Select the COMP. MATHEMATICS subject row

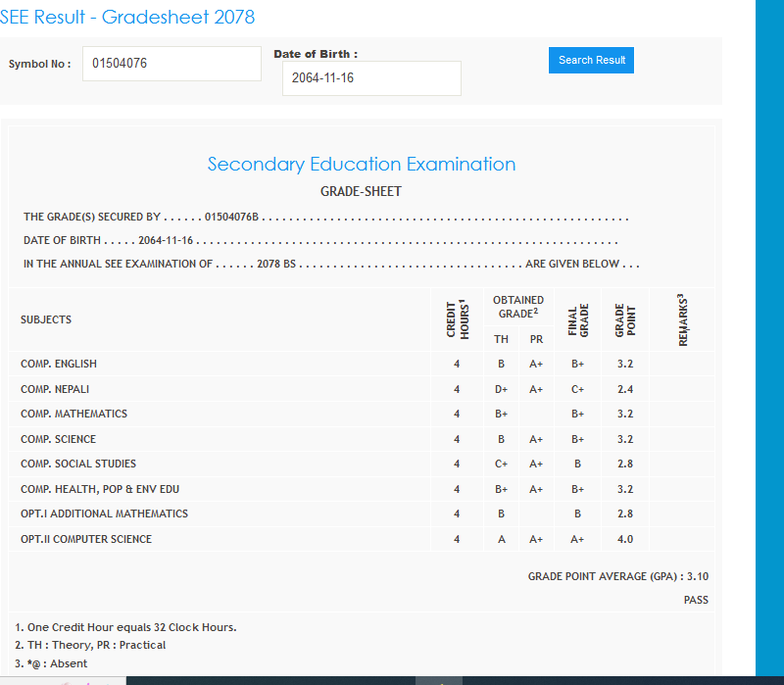click(x=73, y=414)
